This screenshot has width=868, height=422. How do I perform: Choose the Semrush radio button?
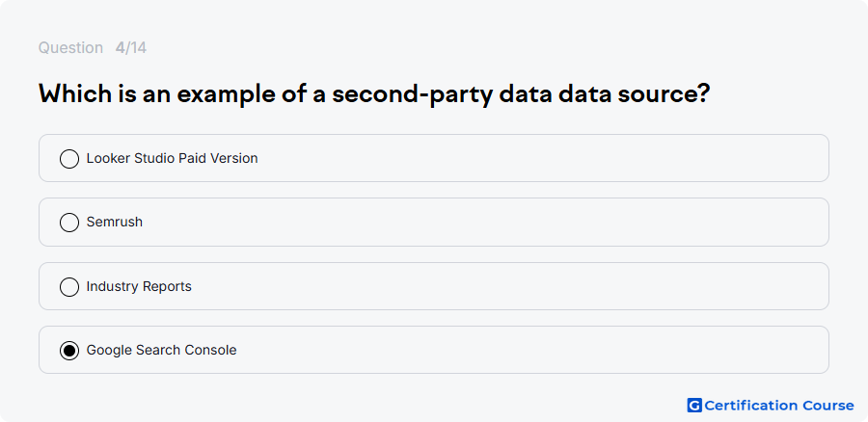tap(69, 223)
